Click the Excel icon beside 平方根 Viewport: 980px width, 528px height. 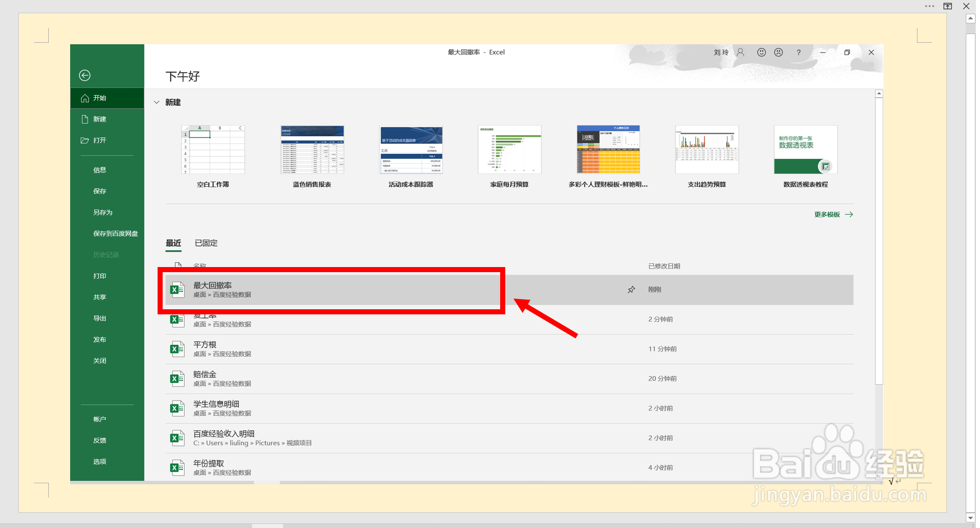(177, 349)
